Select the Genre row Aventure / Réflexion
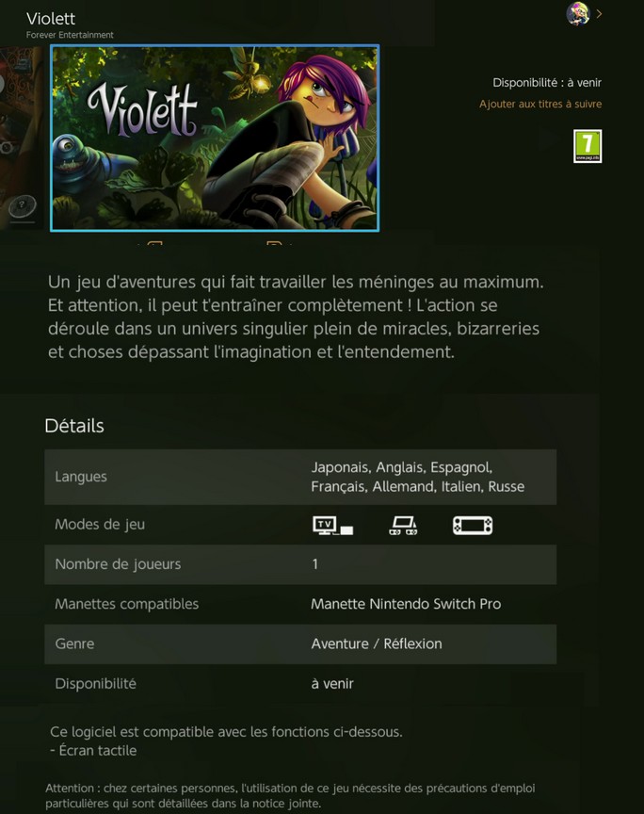Viewport: 644px width, 814px height. tap(300, 644)
